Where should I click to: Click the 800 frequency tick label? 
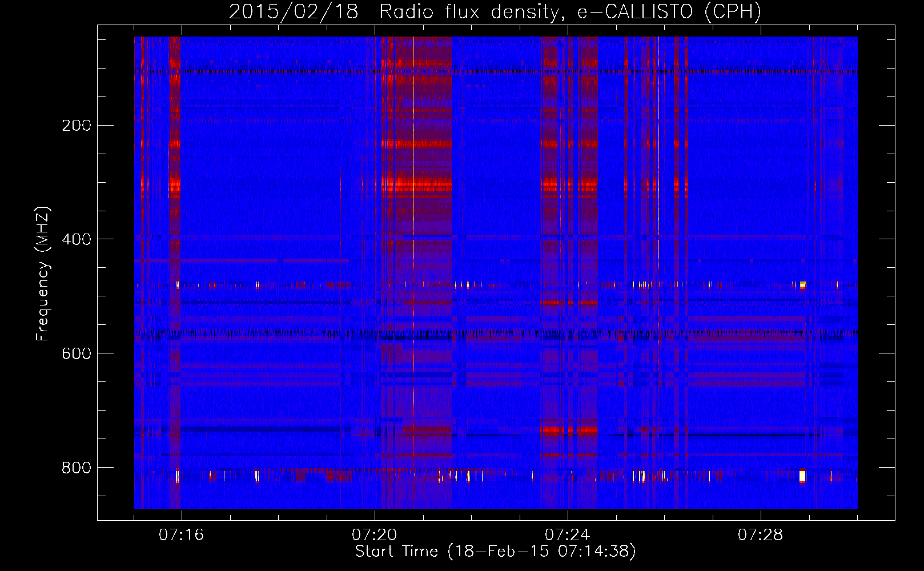coord(77,468)
